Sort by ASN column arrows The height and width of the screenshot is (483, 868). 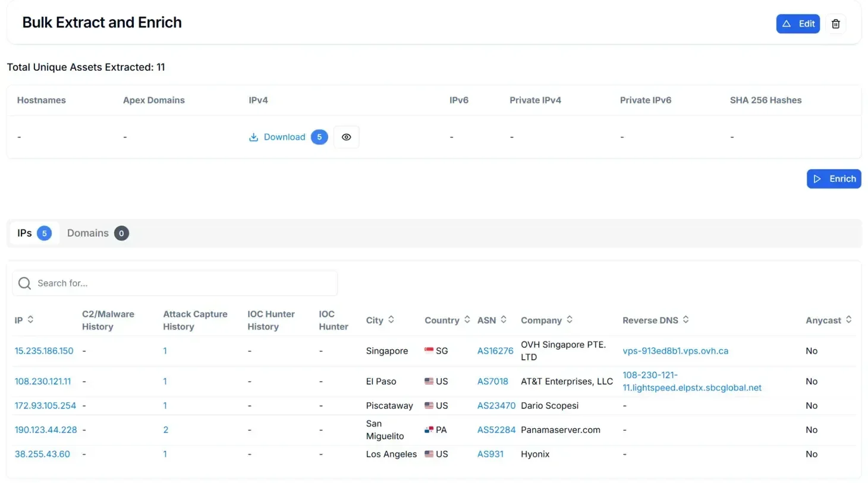point(504,320)
